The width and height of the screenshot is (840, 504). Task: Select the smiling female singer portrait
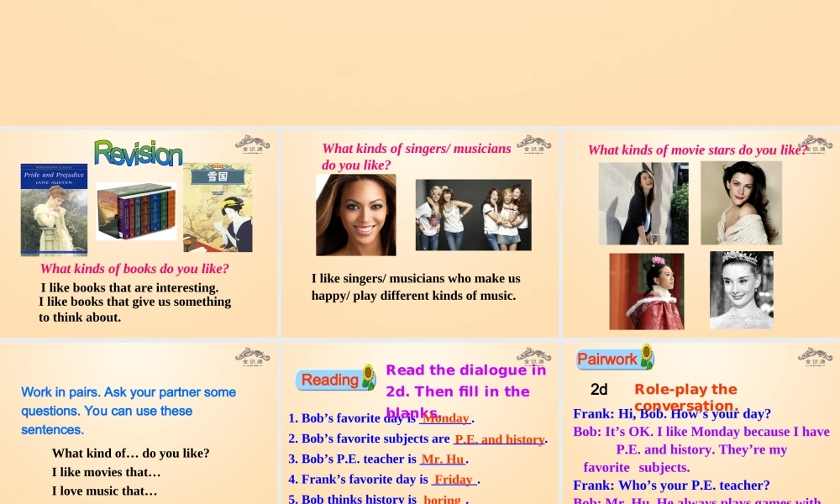point(355,215)
